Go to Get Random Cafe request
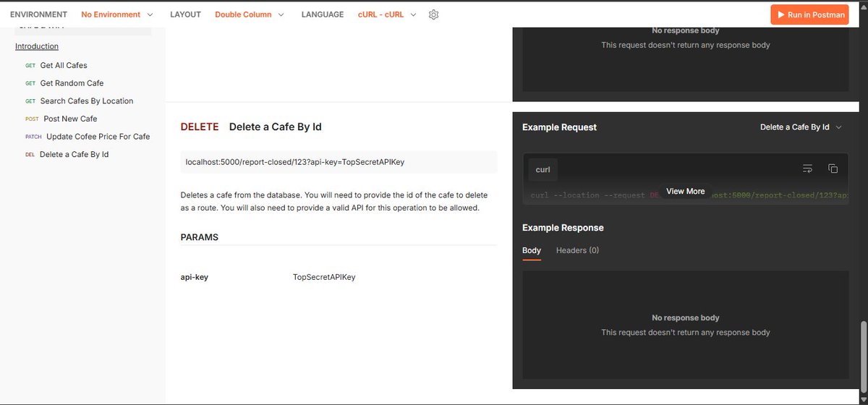This screenshot has width=868, height=405. [72, 83]
